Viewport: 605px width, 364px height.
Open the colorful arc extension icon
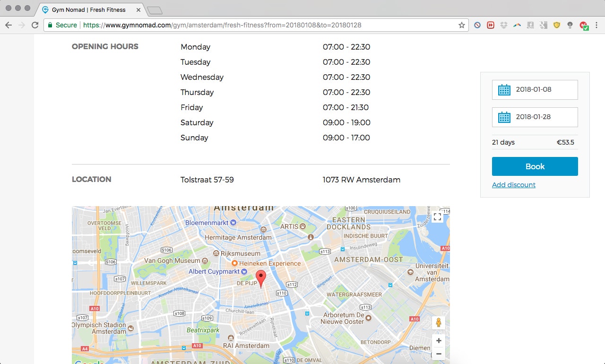coord(517,25)
